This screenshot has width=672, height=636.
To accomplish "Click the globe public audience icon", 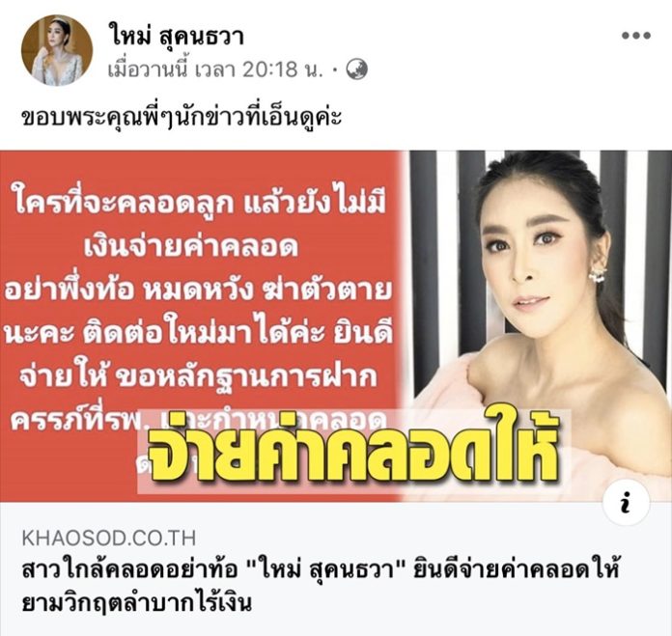I will [357, 69].
